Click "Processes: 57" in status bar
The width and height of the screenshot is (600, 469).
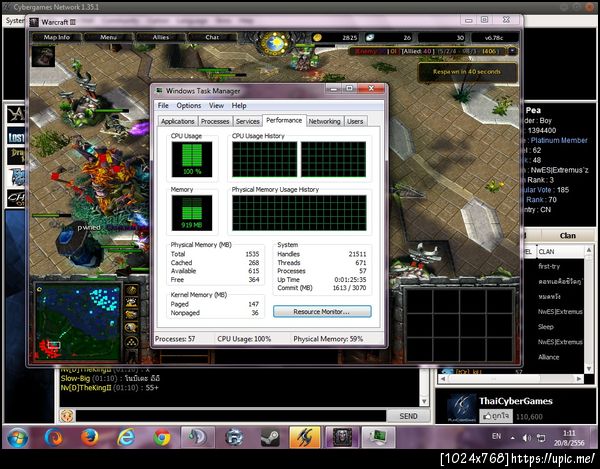[175, 339]
